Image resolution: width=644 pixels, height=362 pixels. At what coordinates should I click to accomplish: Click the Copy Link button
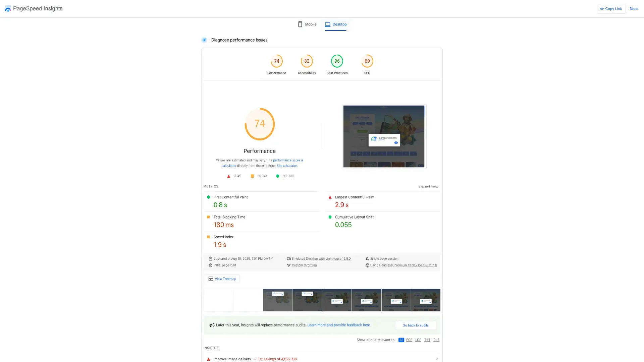[x=611, y=9]
